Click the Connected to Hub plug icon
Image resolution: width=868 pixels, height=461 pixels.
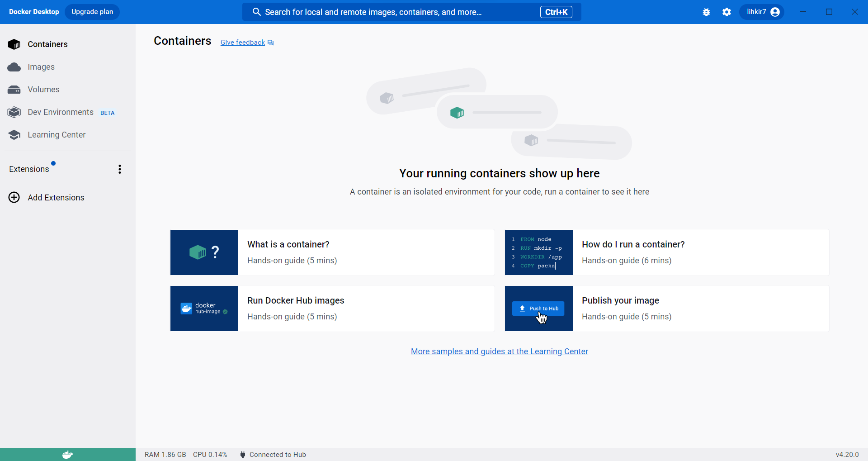tap(243, 455)
